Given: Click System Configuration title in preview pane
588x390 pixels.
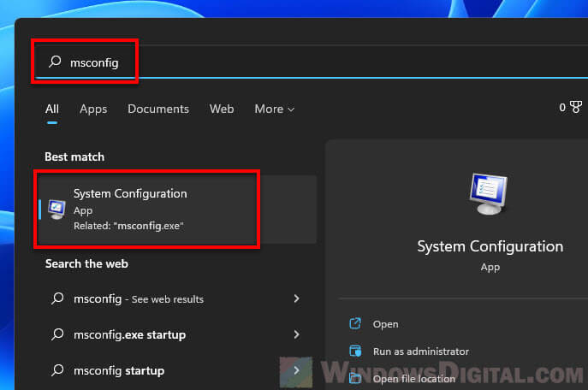Looking at the screenshot, I should tap(490, 246).
